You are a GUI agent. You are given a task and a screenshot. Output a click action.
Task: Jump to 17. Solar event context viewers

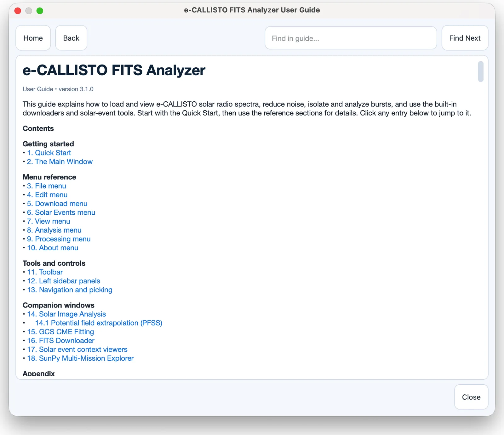[77, 349]
